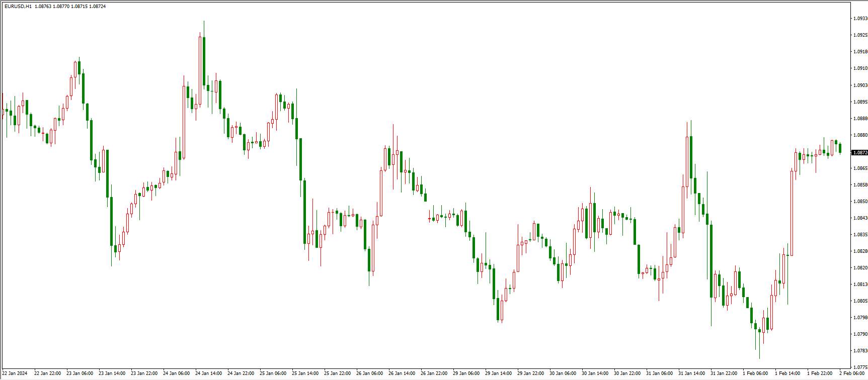868x380 pixels.
Task: Pick the 31 Jan 22:00 time label
Action: [724, 373]
